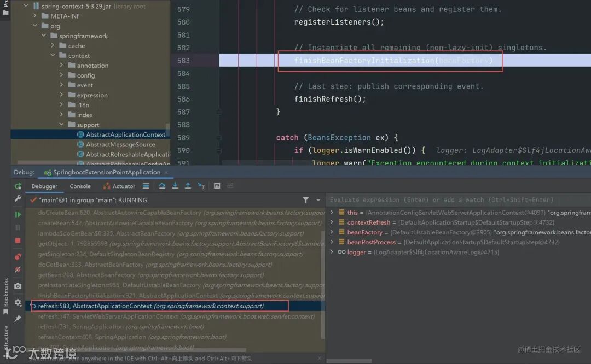The height and width of the screenshot is (364, 591).
Task: Collapse spring-context-5.3.29.jar library node
Action: (x=26, y=5)
